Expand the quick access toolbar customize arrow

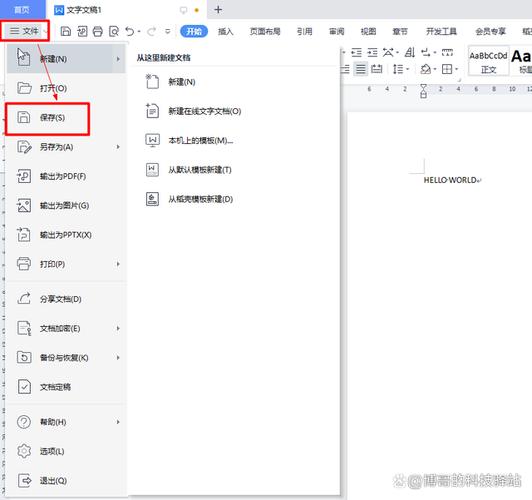[168, 32]
